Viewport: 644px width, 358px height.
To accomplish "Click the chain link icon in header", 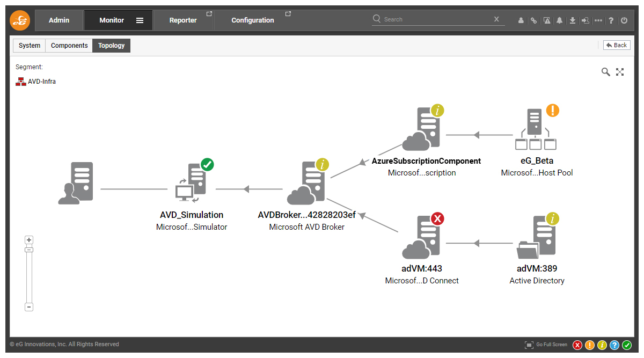I will 533,20.
